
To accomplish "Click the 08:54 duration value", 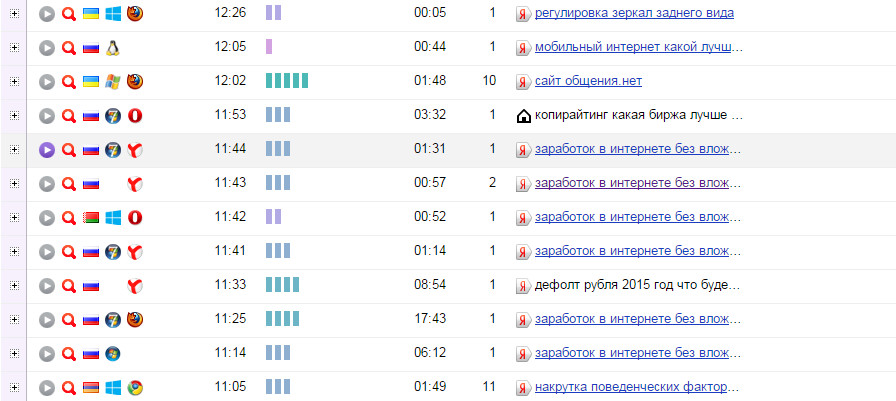I will (x=430, y=284).
